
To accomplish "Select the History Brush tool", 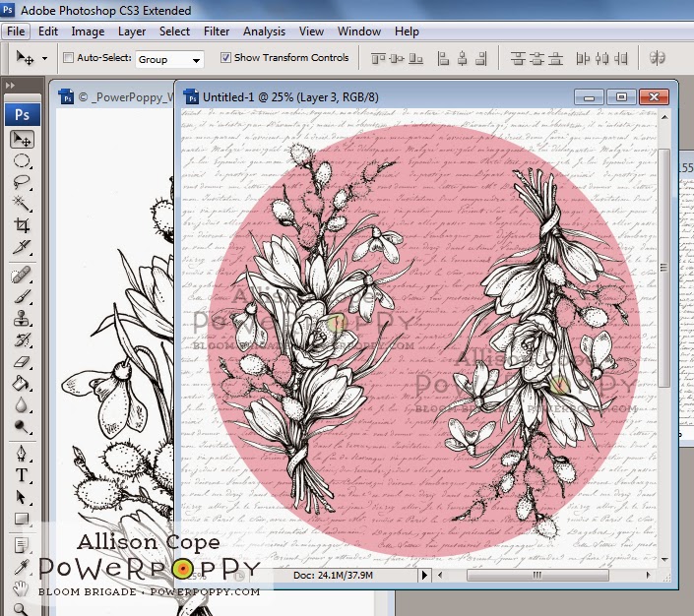I will [x=22, y=339].
